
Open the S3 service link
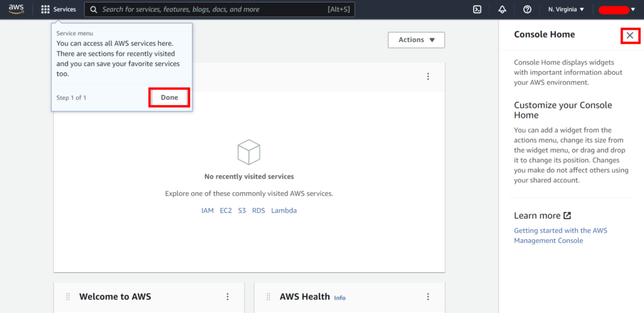pyautogui.click(x=242, y=211)
